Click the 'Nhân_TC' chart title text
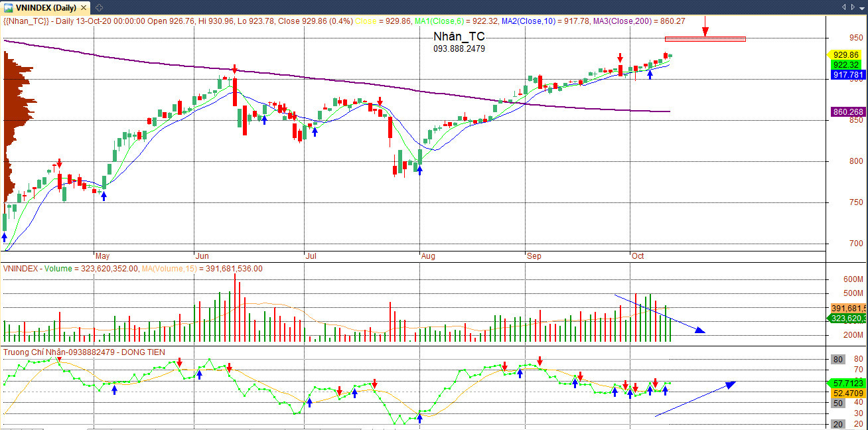 point(459,36)
